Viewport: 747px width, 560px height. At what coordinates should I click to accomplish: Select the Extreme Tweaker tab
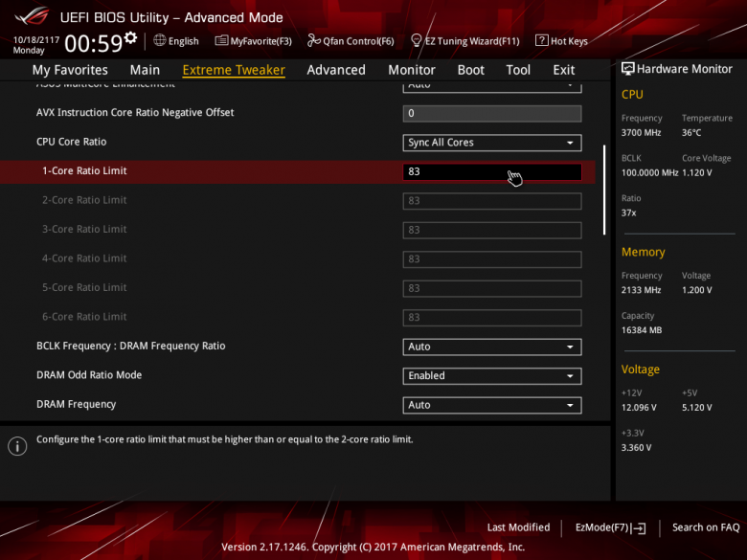coord(234,70)
